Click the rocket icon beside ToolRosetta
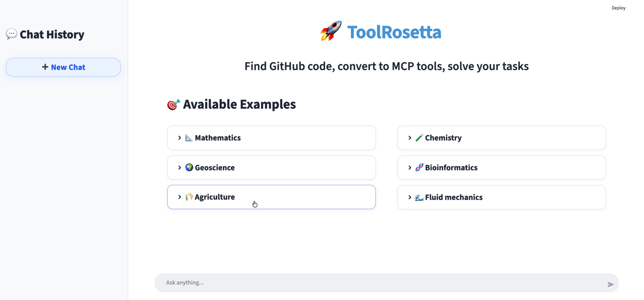Viewport: 644px width, 300px height. (330, 31)
